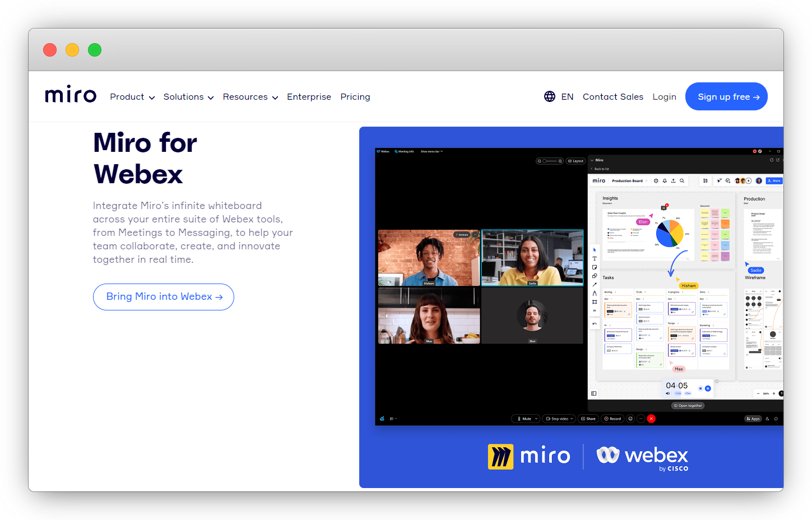Select the Miro frame tool
The image size is (812, 520).
pos(595,302)
